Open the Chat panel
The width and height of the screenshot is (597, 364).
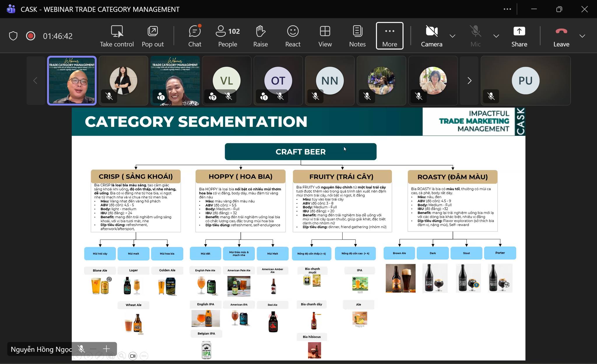pyautogui.click(x=194, y=36)
